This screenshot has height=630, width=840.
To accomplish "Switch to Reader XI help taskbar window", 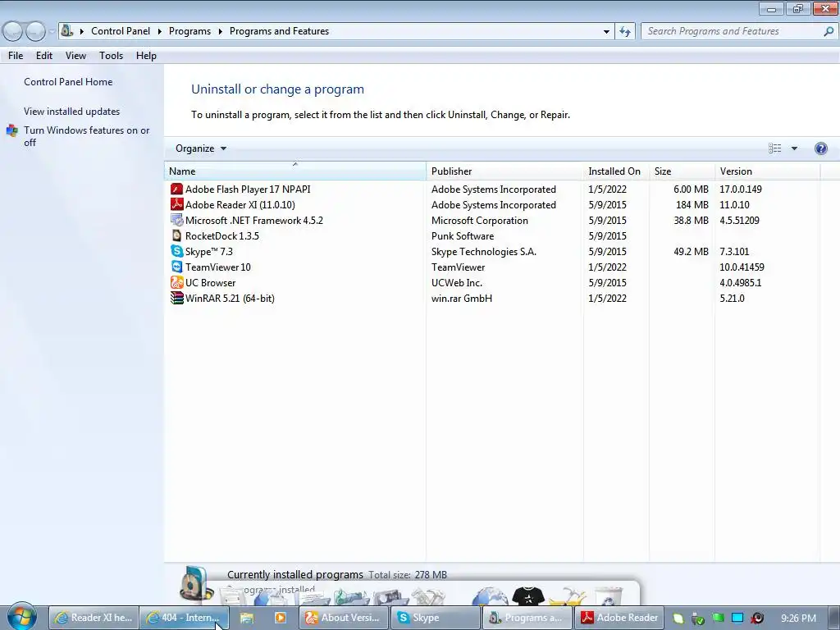I will click(x=94, y=618).
